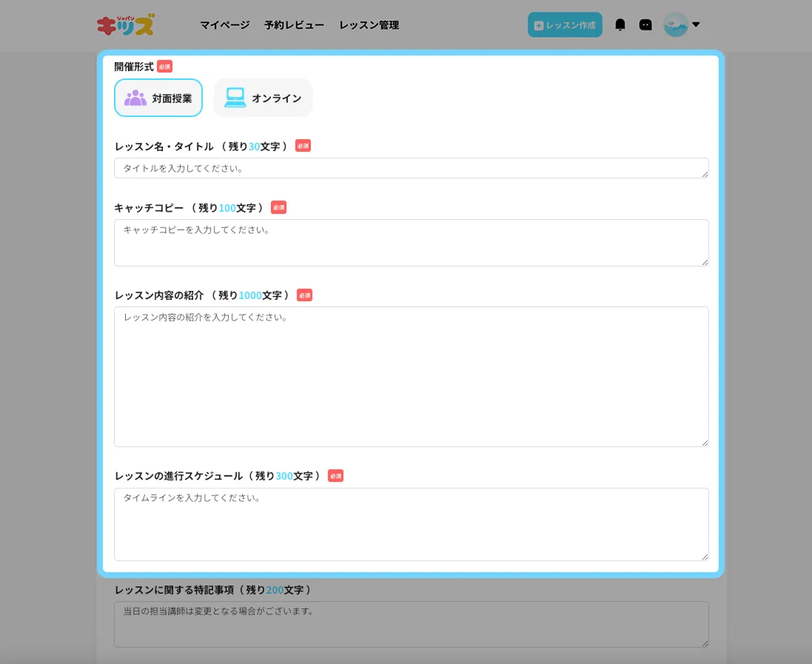Focus the キャッチコピー text area

(x=411, y=243)
